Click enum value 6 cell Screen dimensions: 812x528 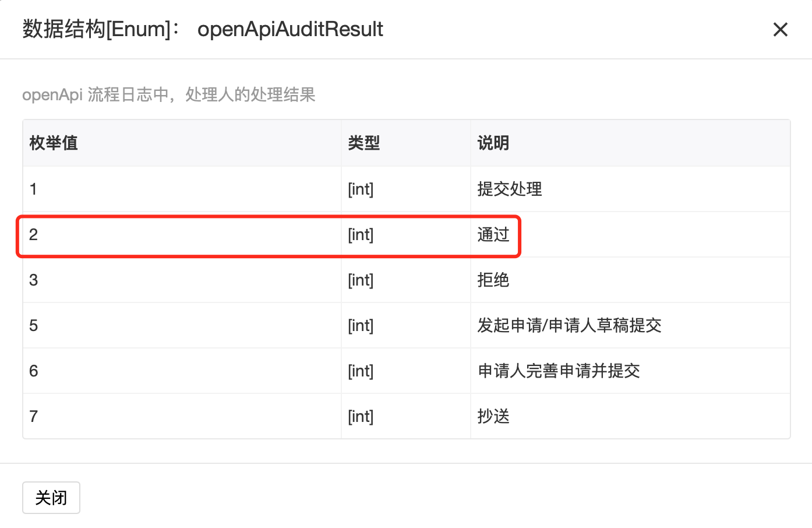pos(182,371)
